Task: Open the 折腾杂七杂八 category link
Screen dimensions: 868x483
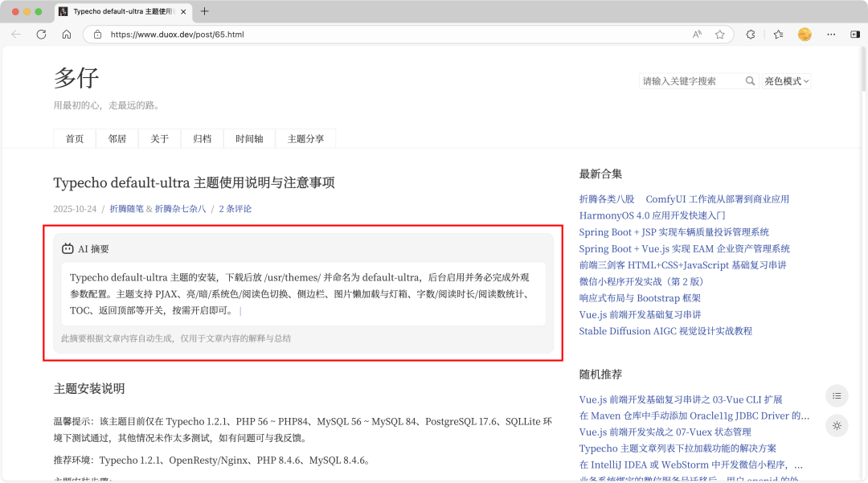Action: tap(180, 209)
